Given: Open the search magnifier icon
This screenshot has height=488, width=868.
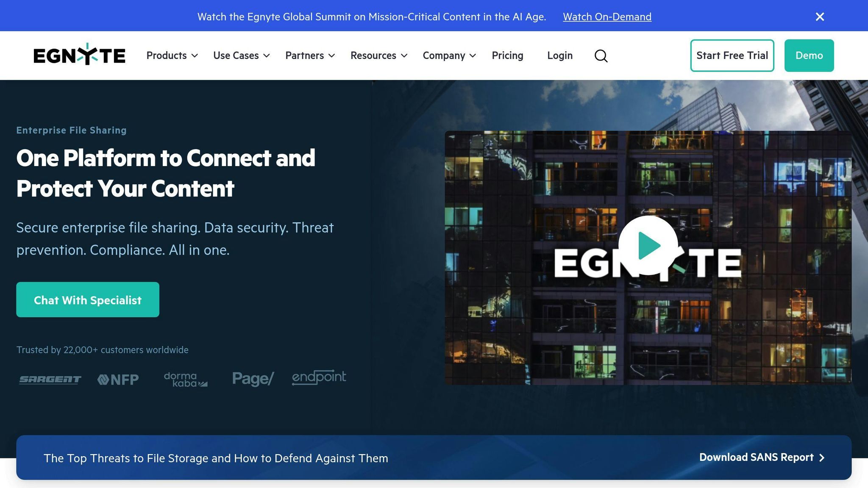Looking at the screenshot, I should [601, 55].
